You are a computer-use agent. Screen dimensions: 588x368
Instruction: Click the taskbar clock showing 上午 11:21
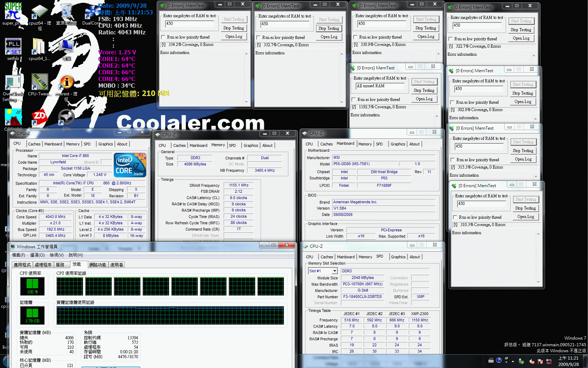(x=568, y=361)
